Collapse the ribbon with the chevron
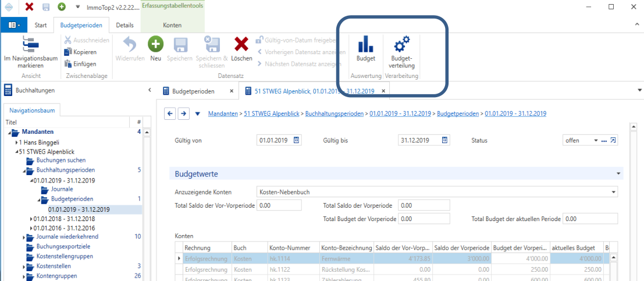Viewport: 644px width, 281px height. point(636,26)
